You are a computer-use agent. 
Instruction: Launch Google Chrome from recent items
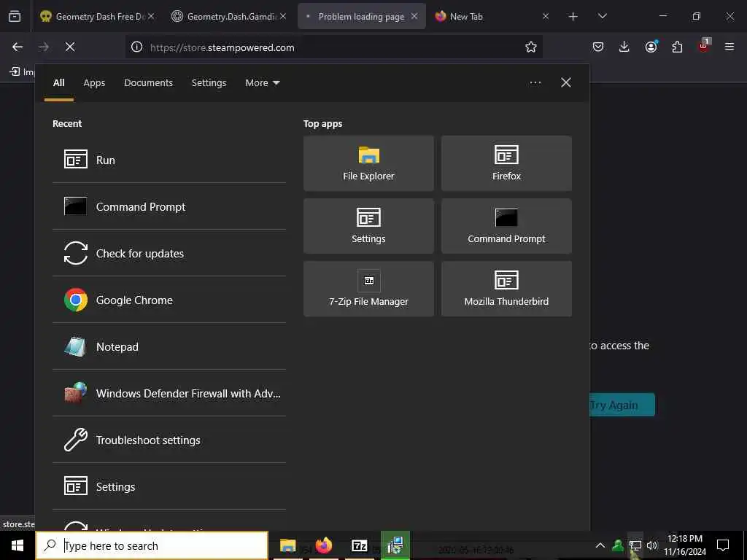(x=169, y=300)
